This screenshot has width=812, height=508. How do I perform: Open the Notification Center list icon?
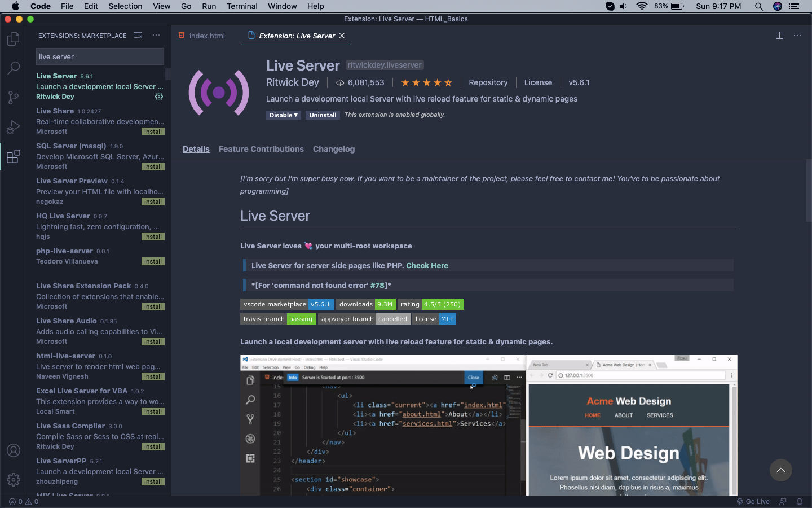tap(794, 6)
